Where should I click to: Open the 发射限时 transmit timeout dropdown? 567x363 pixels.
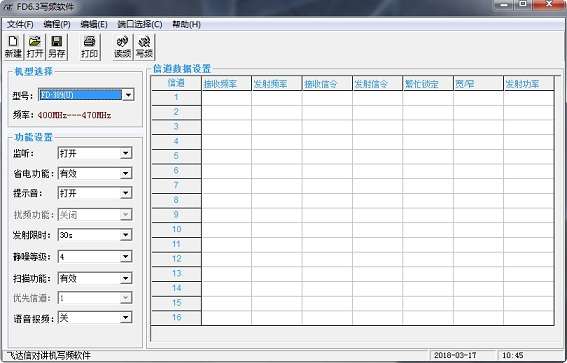pyautogui.click(x=125, y=235)
